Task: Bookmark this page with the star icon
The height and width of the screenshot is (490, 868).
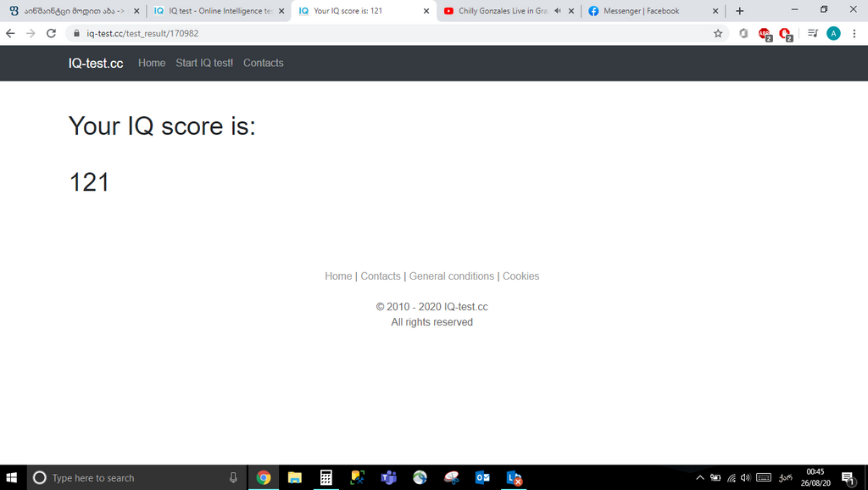Action: pyautogui.click(x=718, y=33)
